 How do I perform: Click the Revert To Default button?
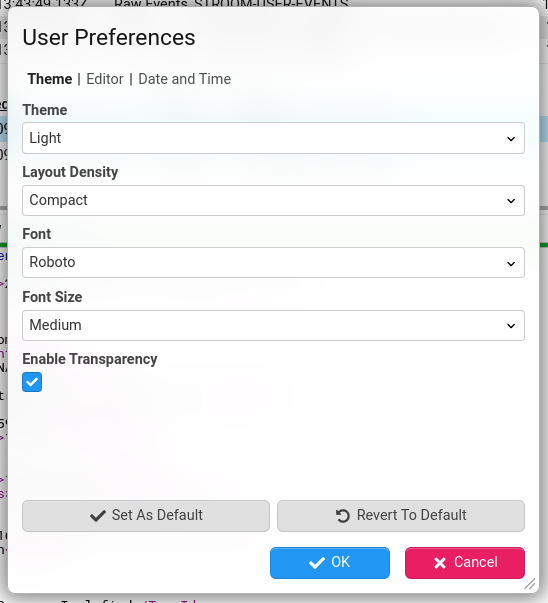pyautogui.click(x=401, y=516)
